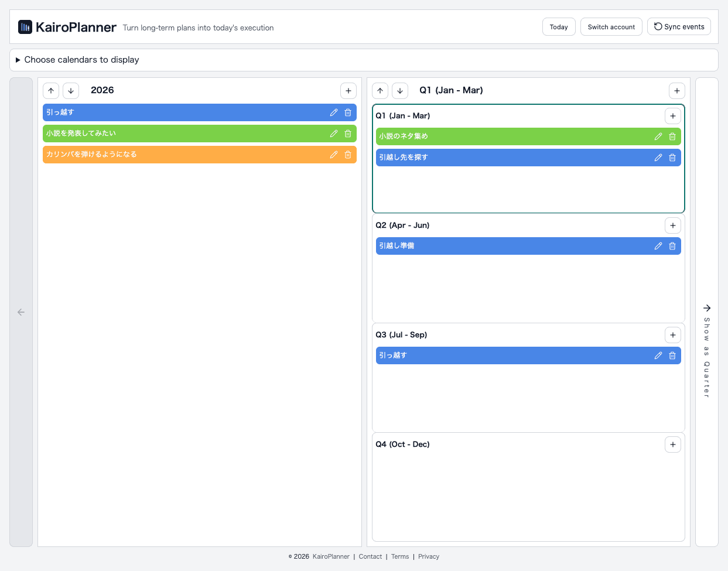This screenshot has height=571, width=728.
Task: Click the left back arrow panel
Action: click(21, 312)
